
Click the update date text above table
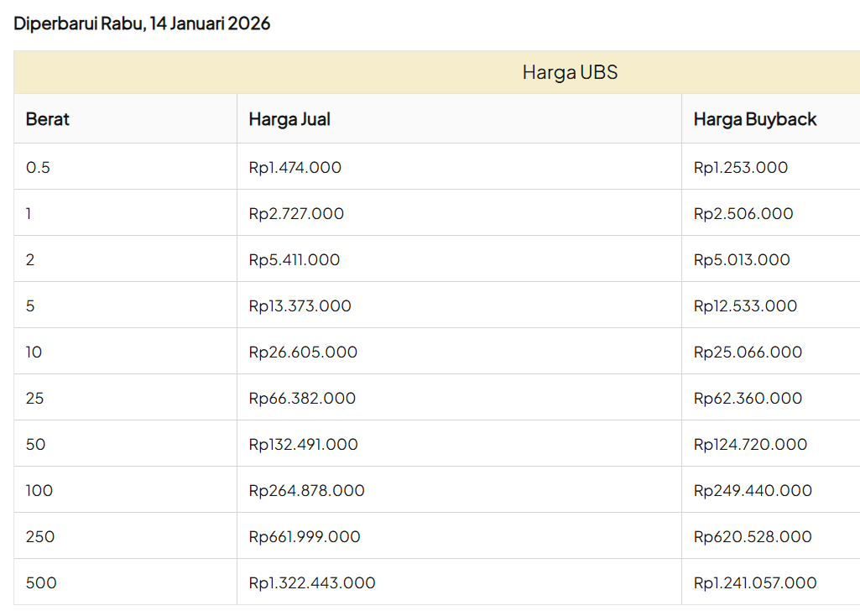[142, 23]
